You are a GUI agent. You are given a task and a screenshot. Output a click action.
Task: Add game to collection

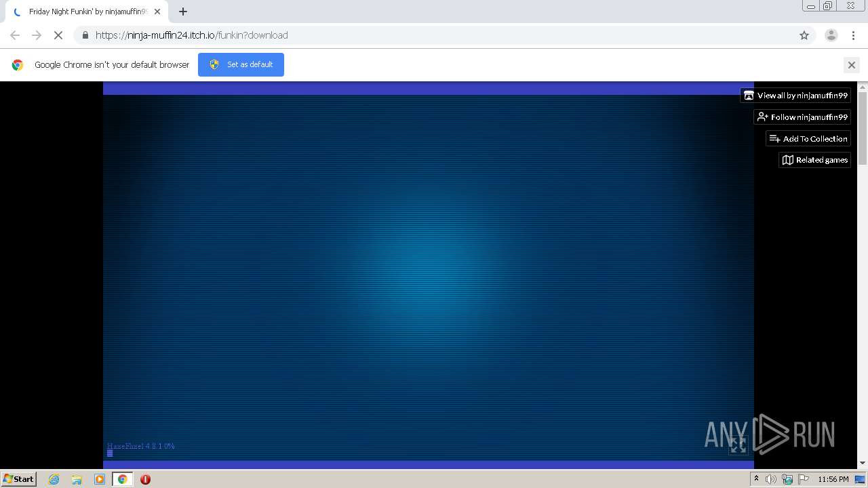[x=808, y=139]
